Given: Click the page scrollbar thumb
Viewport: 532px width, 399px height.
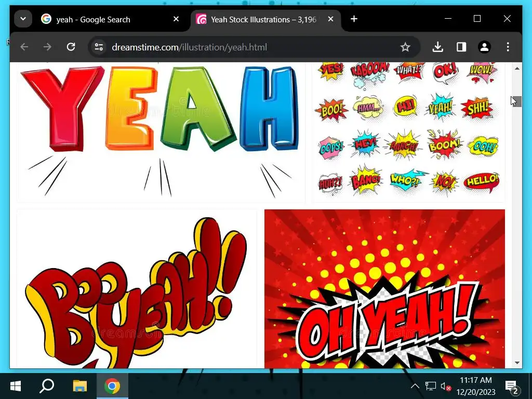Looking at the screenshot, I should pos(517,101).
